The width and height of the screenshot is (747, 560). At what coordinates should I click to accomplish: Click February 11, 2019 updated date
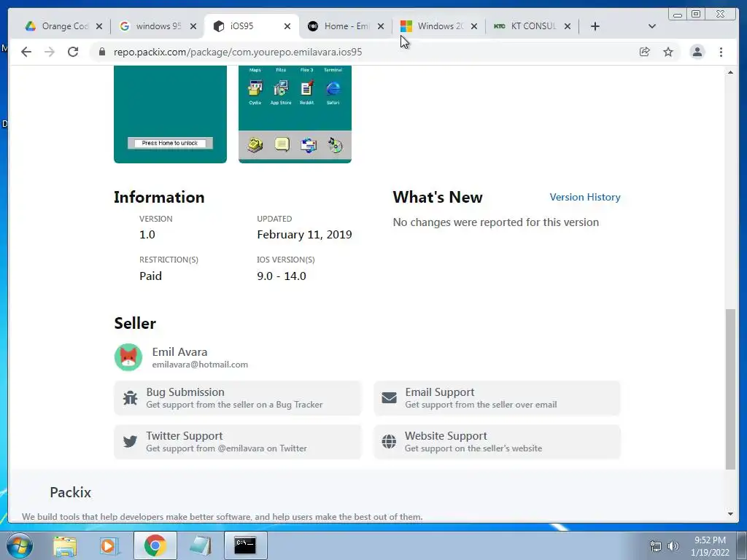click(304, 235)
